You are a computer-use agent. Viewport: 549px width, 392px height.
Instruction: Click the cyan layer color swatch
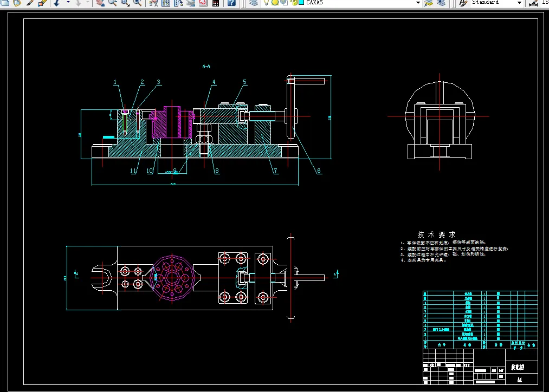pos(301,3)
